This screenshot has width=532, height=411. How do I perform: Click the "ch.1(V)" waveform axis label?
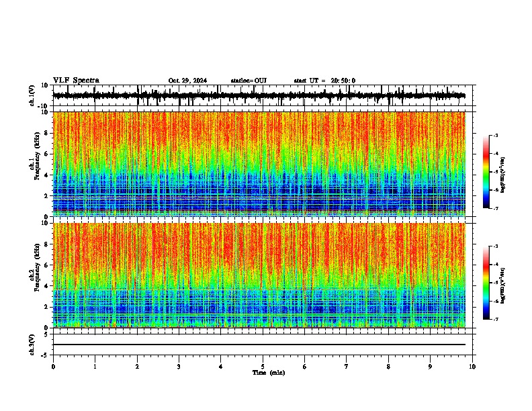click(32, 95)
